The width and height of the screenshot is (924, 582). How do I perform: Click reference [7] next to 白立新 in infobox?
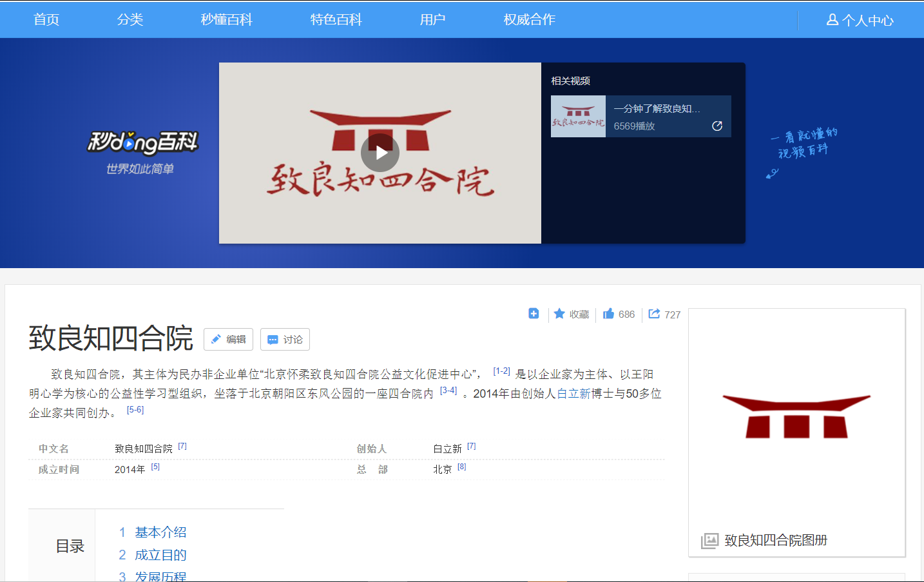click(472, 446)
